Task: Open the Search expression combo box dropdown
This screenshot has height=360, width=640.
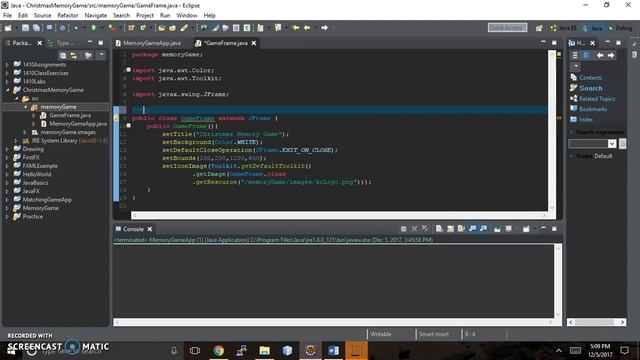Action: (x=612, y=144)
